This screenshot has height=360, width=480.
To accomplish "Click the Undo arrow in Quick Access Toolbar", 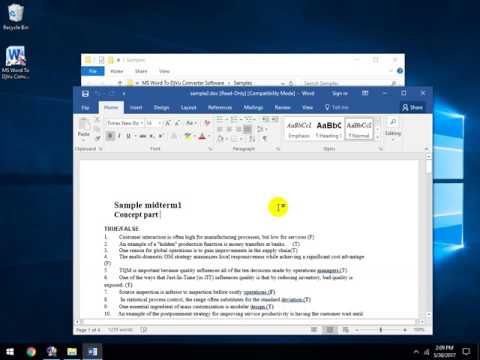I will [97, 94].
